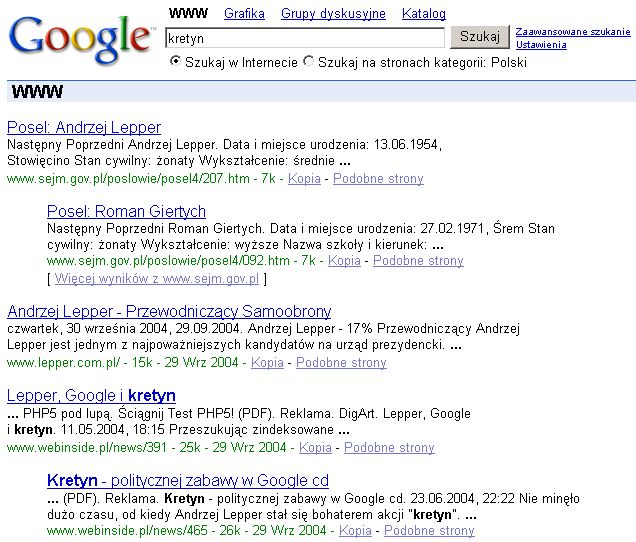
Task: Open Kopia for www.lepper.com.pl result
Action: click(267, 362)
